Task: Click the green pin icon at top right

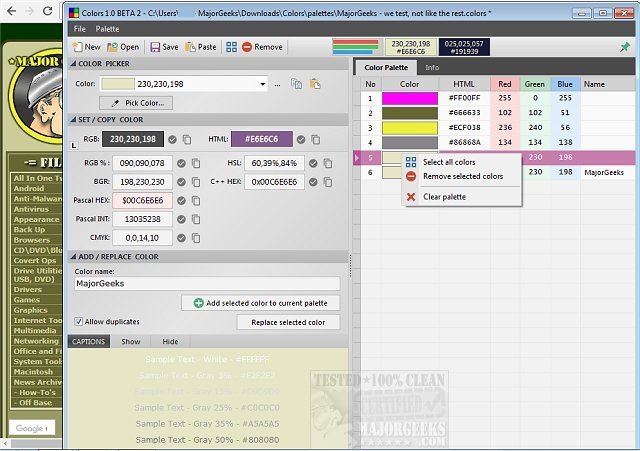Action: coord(624,47)
